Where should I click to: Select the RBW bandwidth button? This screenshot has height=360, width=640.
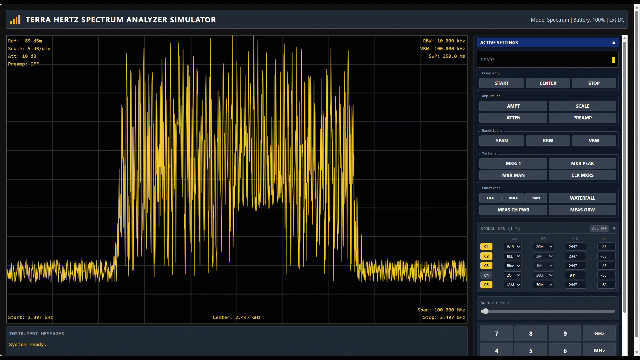[548, 141]
